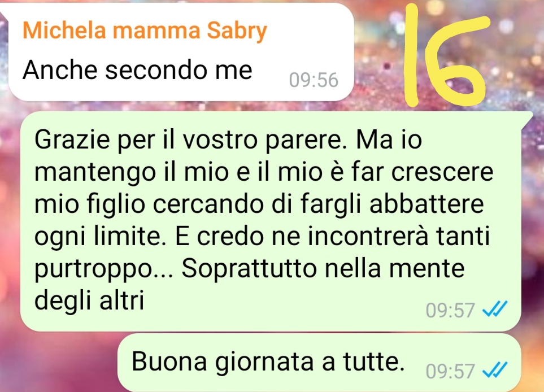The height and width of the screenshot is (392, 544).
Task: Tap the word Sabry in the sender name
Action: click(237, 31)
